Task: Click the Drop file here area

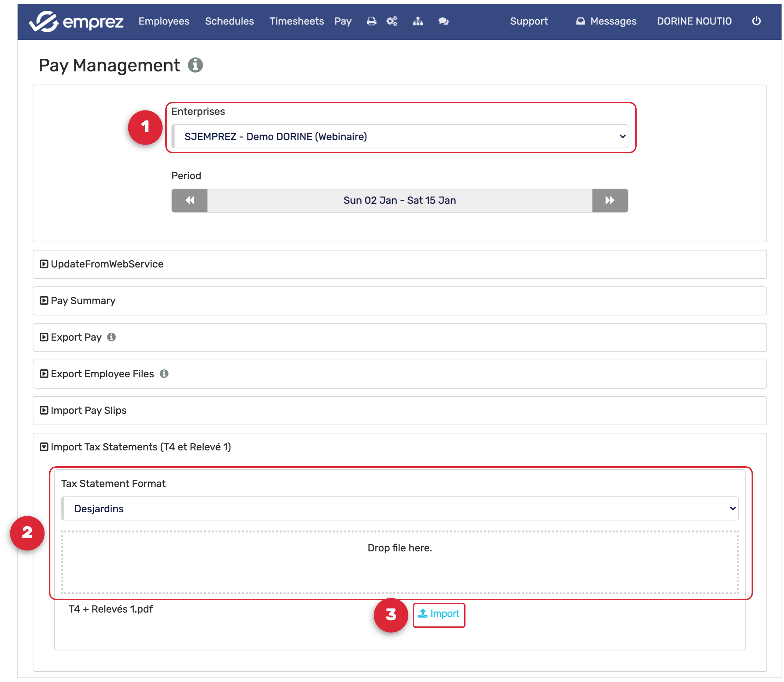Action: tap(399, 562)
